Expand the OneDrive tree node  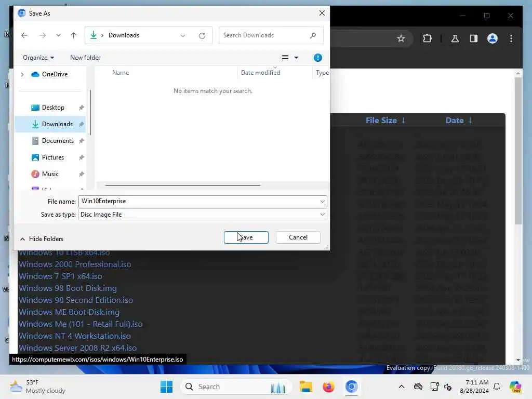tap(22, 74)
